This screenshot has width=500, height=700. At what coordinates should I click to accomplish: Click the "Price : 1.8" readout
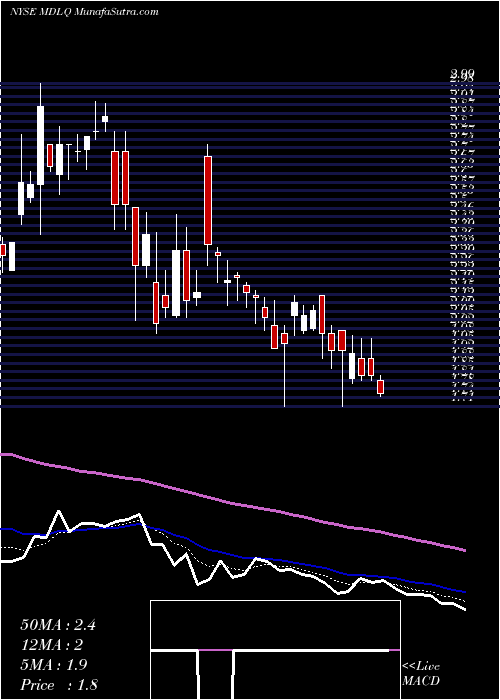(x=59, y=684)
